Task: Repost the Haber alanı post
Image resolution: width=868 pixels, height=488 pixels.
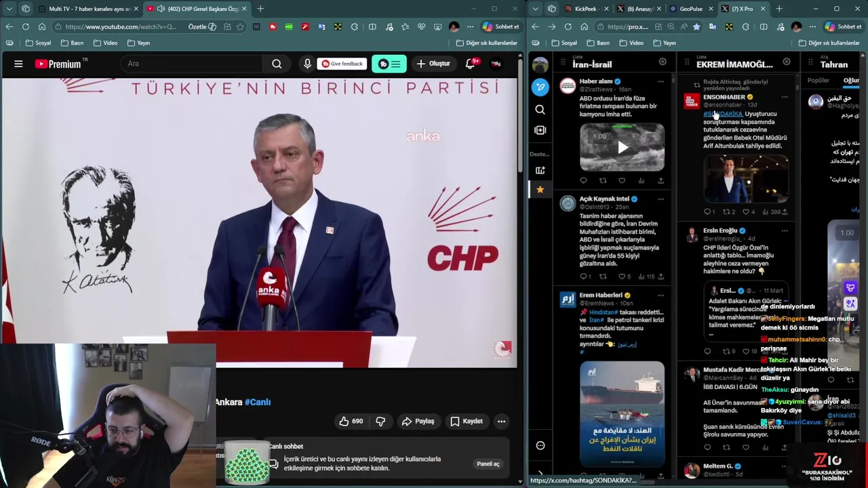Action: tap(603, 180)
